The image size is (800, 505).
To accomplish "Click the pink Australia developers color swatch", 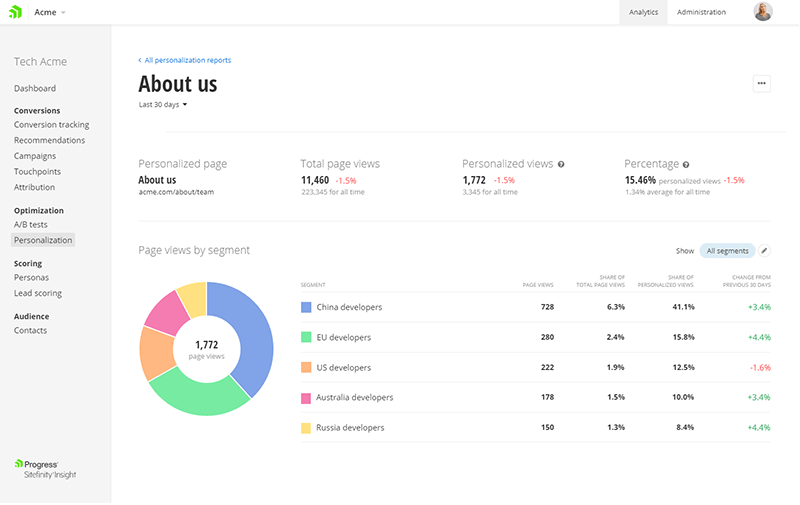I will tap(306, 397).
